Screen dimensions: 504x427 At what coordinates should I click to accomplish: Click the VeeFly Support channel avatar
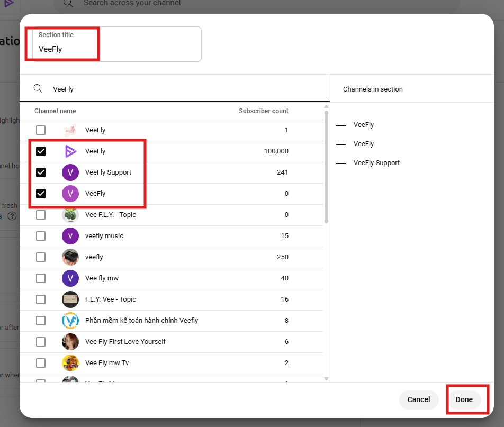tap(70, 172)
